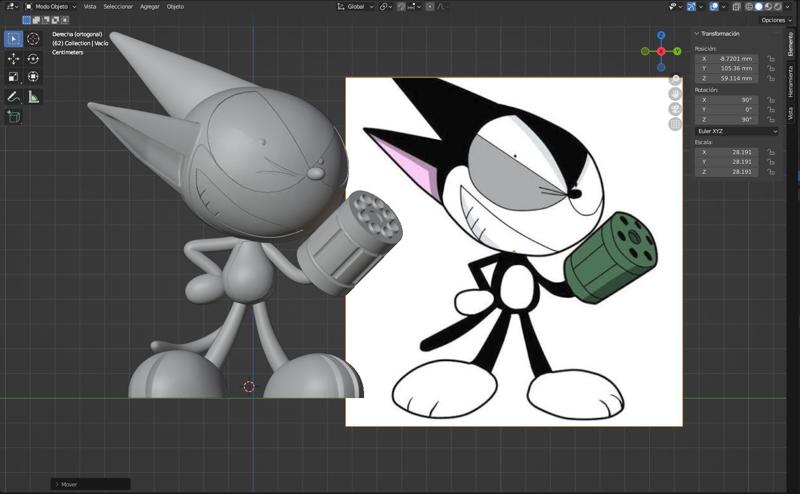Pick the Measure tool

[x=33, y=97]
